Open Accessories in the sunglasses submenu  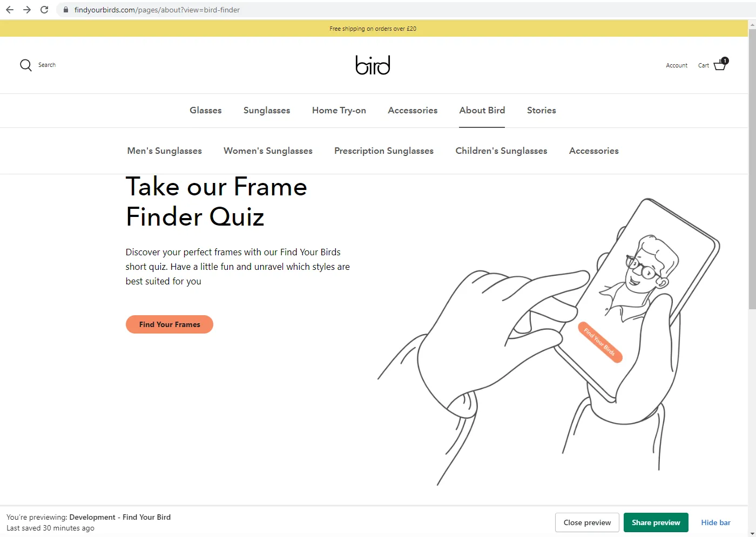pos(594,151)
